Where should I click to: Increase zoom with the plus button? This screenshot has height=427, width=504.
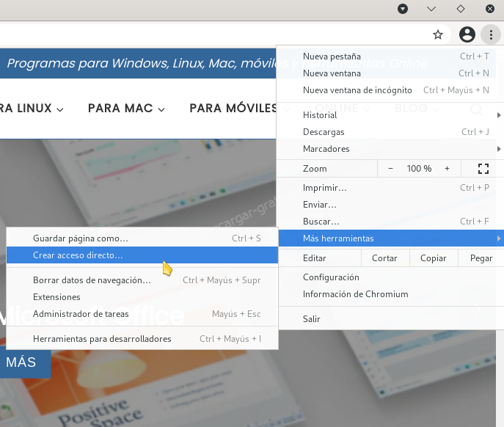tap(447, 169)
